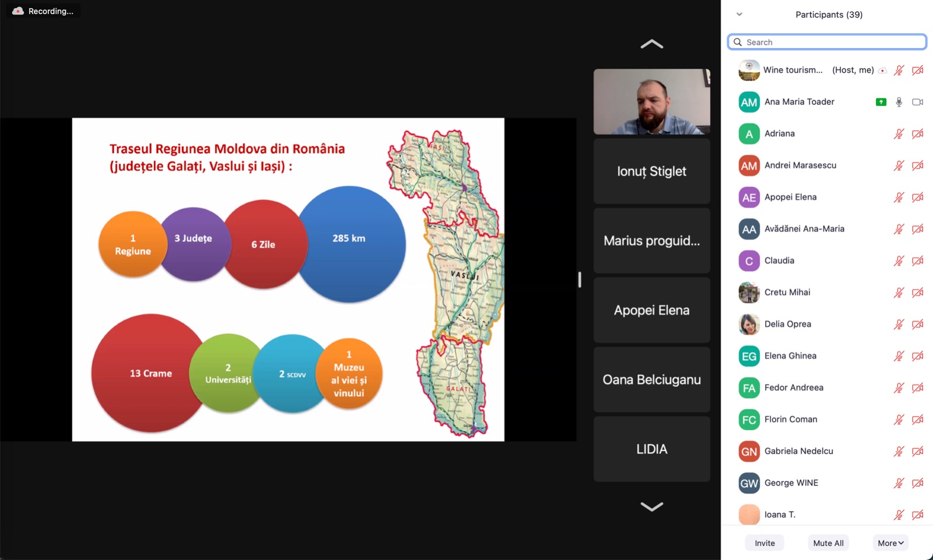Viewport: 933px width, 560px height.
Task: Select Elena Ghinea in participants list
Action: [790, 356]
